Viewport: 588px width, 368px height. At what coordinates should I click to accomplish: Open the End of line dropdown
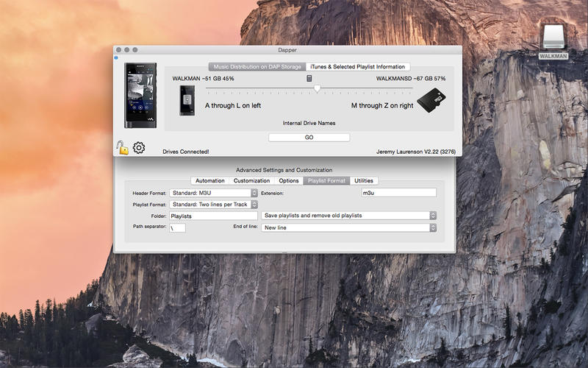coord(348,227)
